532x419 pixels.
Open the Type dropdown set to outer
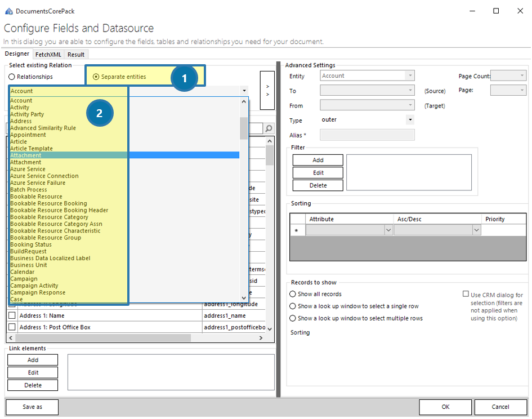(x=411, y=120)
